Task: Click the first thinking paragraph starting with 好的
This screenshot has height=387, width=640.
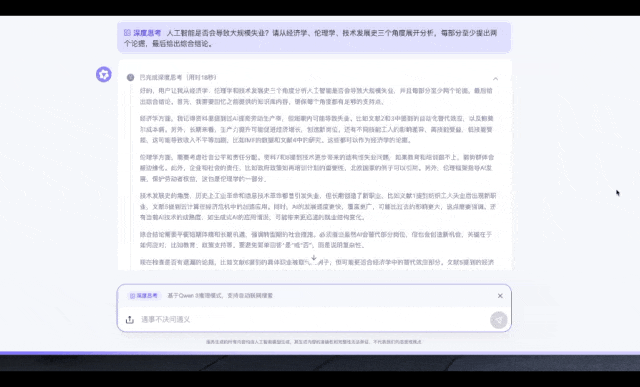Action: pyautogui.click(x=317, y=96)
